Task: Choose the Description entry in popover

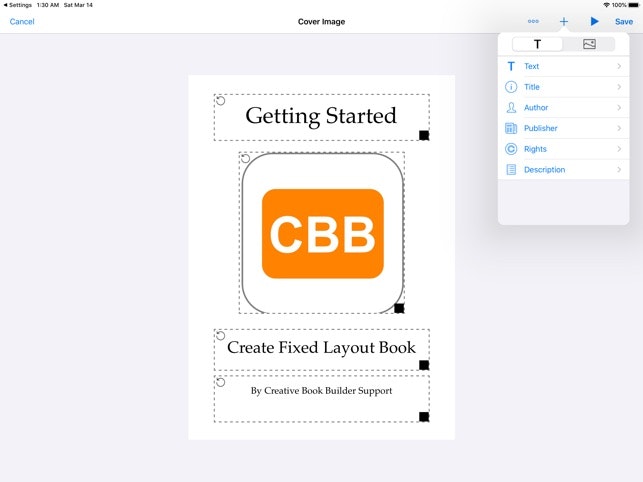Action: pyautogui.click(x=563, y=169)
